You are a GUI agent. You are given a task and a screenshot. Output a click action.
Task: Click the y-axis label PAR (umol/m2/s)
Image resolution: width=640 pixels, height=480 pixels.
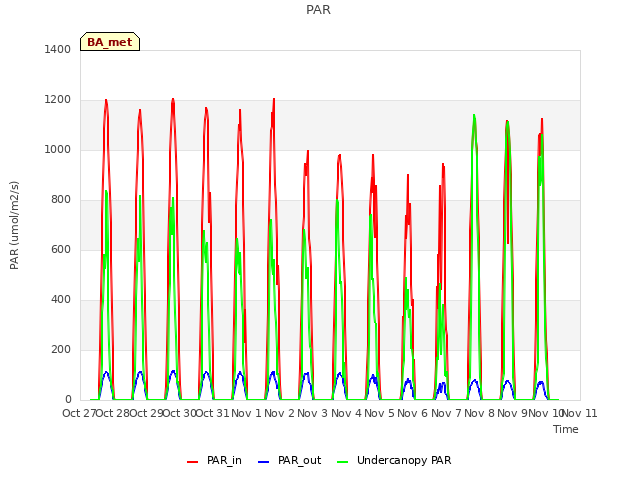coord(14,225)
